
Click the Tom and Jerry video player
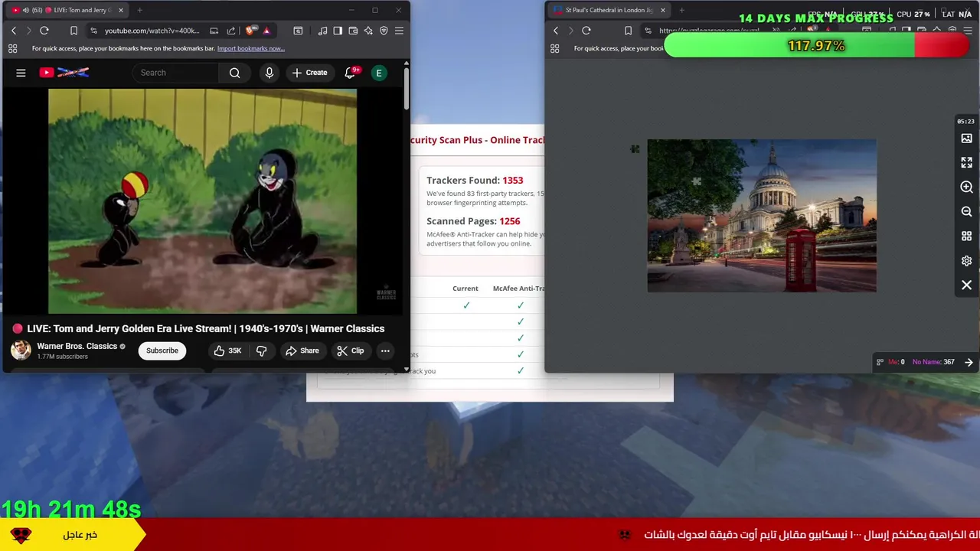coord(202,201)
